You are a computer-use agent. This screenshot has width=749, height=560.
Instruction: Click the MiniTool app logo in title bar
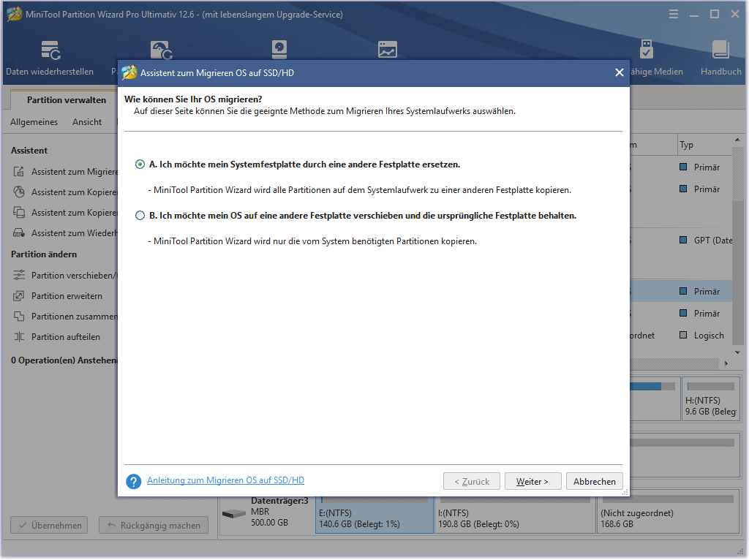click(x=15, y=15)
